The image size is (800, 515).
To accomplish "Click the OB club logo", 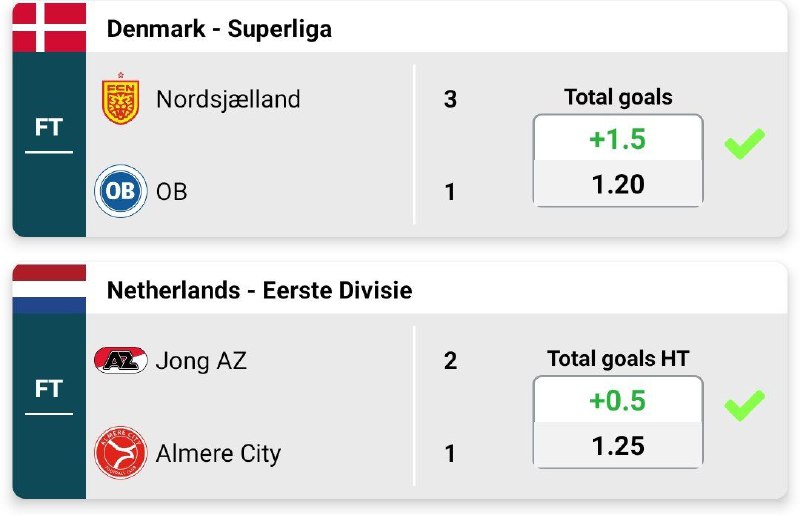I will click(x=121, y=191).
